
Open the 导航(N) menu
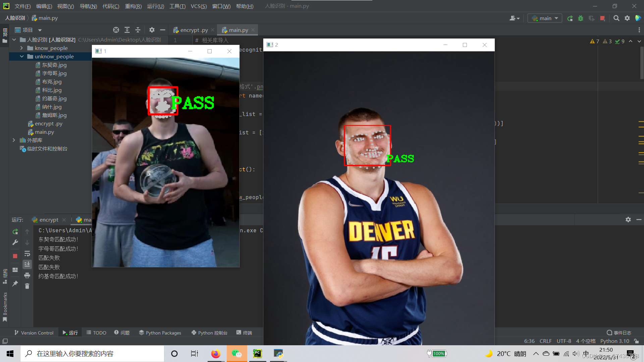[88, 6]
